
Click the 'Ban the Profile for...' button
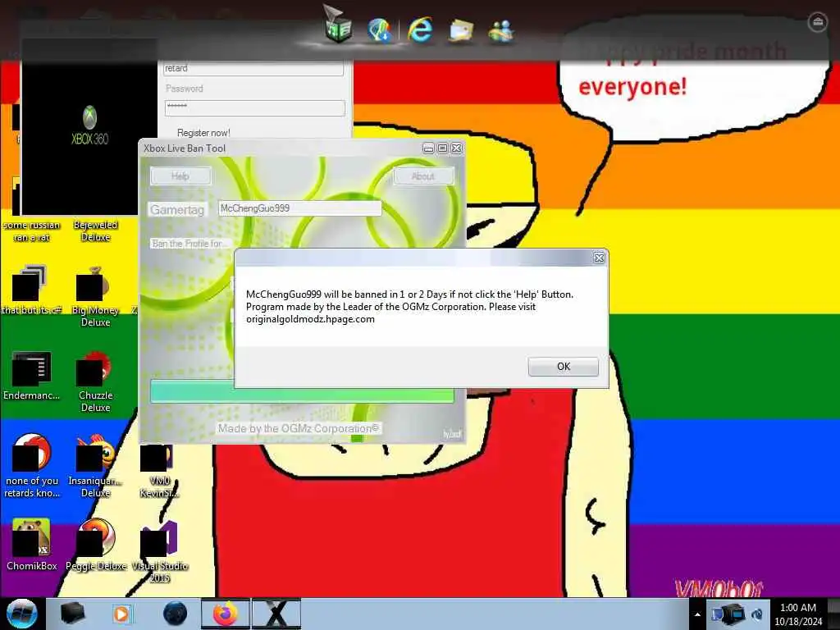pos(189,243)
